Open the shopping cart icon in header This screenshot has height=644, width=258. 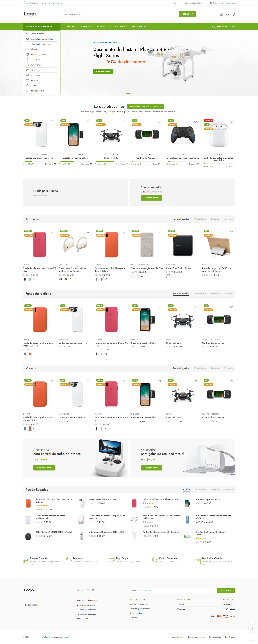tap(222, 14)
